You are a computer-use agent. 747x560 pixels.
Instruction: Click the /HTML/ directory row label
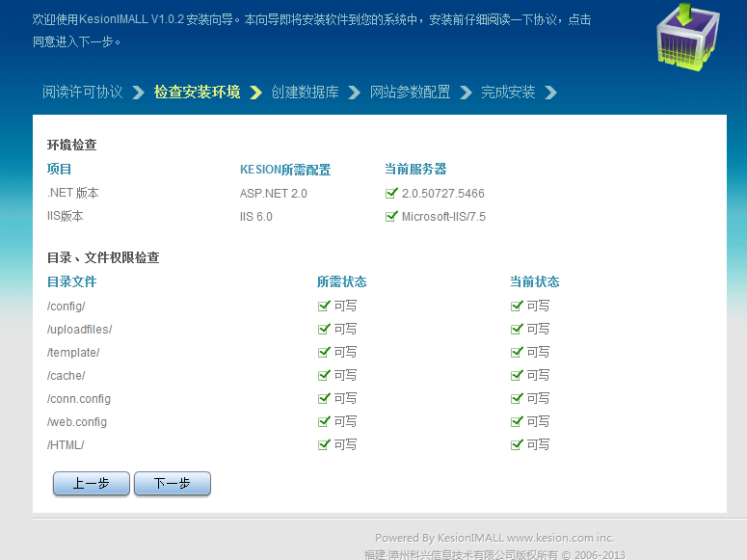(66, 445)
